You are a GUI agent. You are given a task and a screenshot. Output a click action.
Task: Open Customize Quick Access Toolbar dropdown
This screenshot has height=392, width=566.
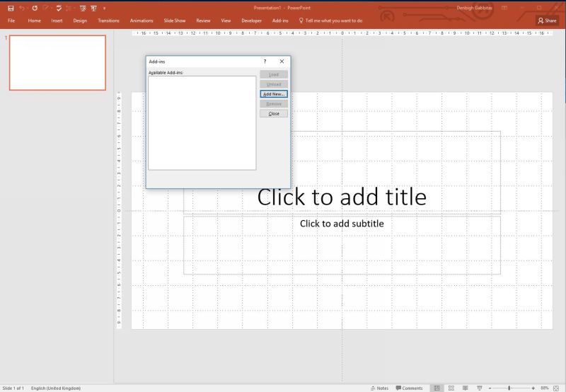tap(104, 8)
